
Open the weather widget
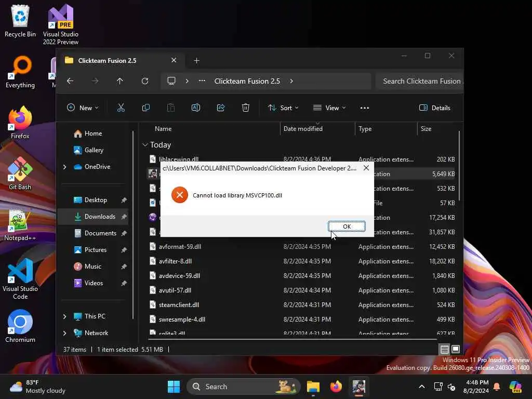(37, 387)
